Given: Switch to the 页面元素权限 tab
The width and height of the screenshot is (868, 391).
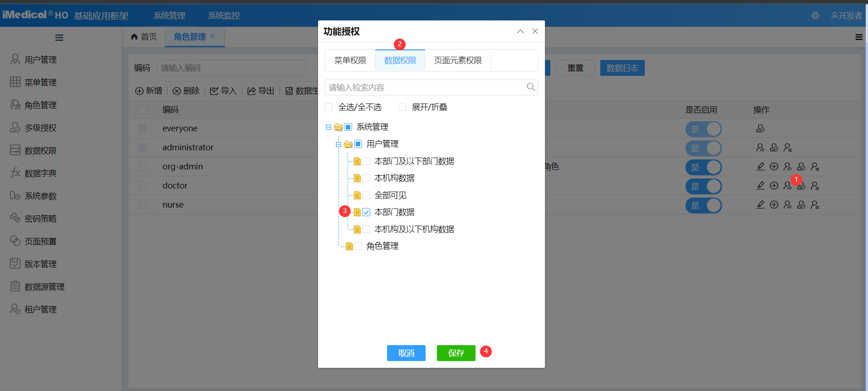Looking at the screenshot, I should coord(458,60).
